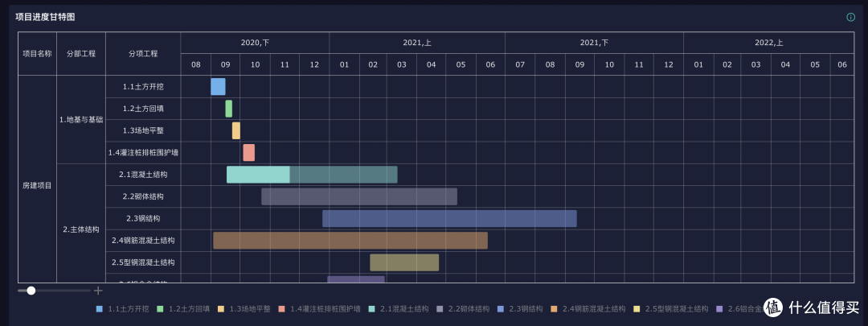Toggle legend item 1.2土方回填
The width and height of the screenshot is (868, 326).
(x=183, y=309)
